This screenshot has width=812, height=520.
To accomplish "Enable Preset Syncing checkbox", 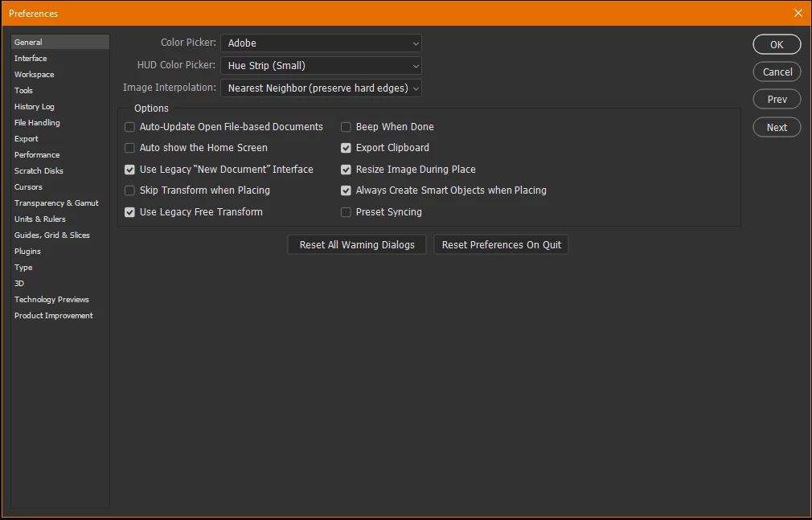I will click(x=346, y=212).
